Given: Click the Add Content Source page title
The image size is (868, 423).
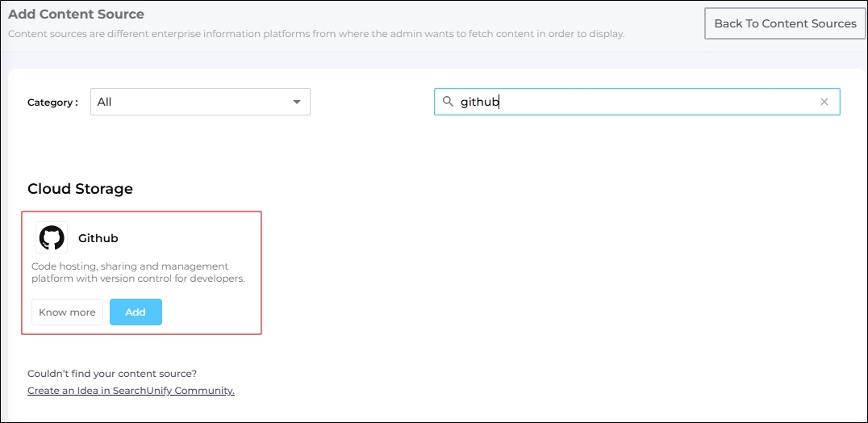Looking at the screenshot, I should [76, 15].
